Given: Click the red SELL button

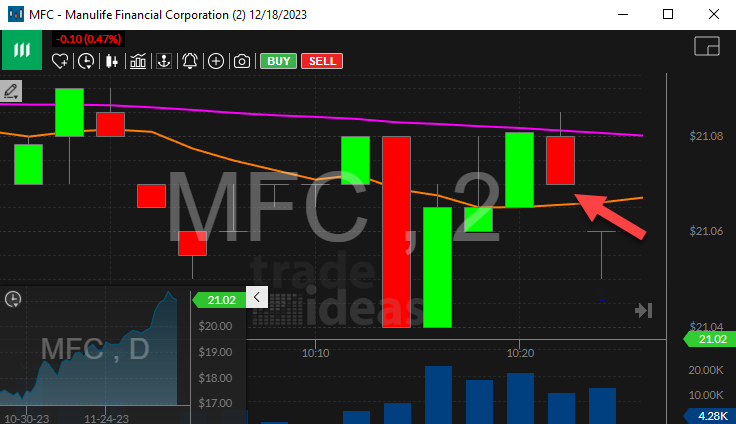Looking at the screenshot, I should pyautogui.click(x=322, y=61).
